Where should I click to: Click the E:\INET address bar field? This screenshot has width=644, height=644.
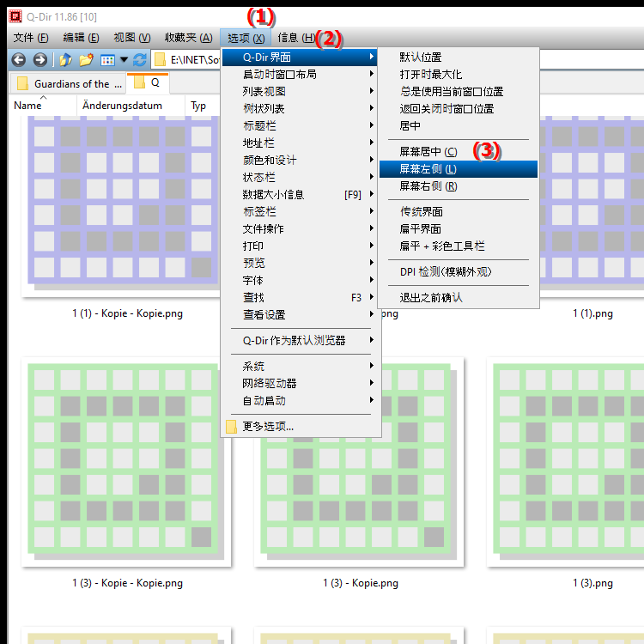coord(185,60)
